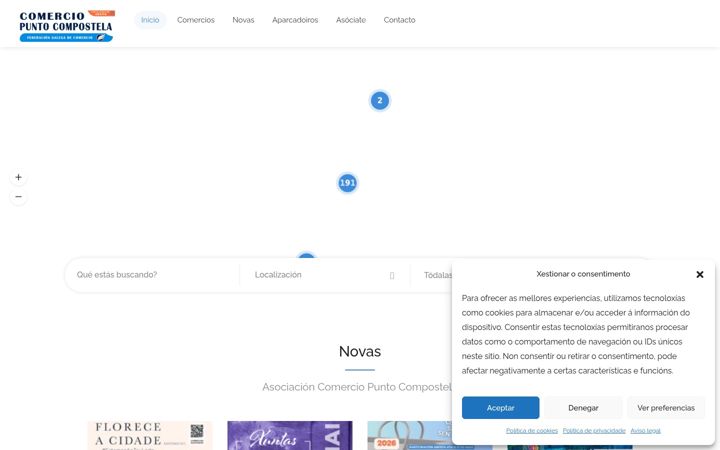
Task: Open the Política de privacidade link
Action: point(594,431)
